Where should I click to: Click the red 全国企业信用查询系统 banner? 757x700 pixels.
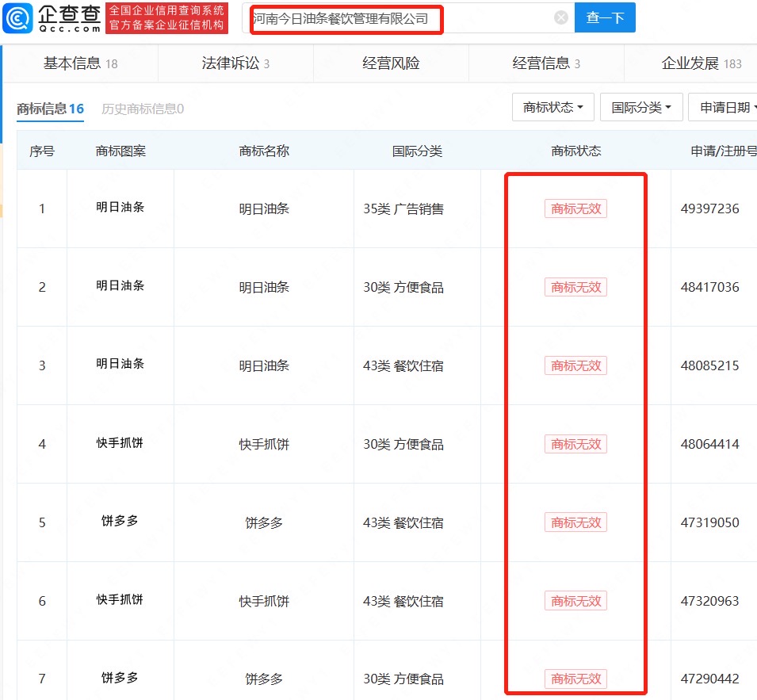pyautogui.click(x=166, y=18)
